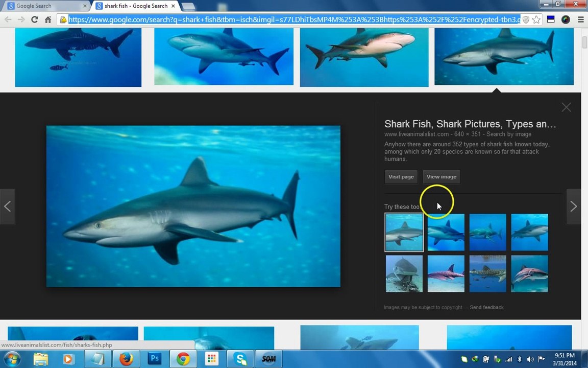The image size is (588, 368).
Task: Select the fourth thumbnail in Try these too top row
Action: pos(529,232)
